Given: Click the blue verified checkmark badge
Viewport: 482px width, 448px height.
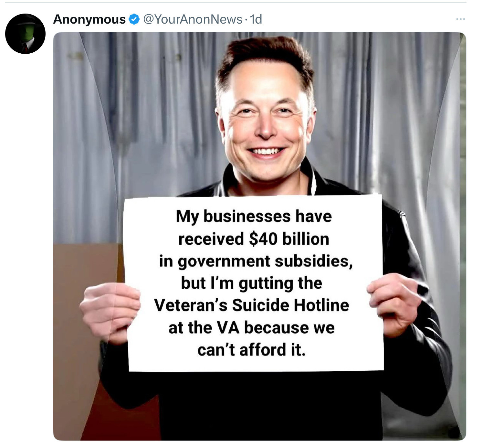Looking at the screenshot, I should point(134,19).
